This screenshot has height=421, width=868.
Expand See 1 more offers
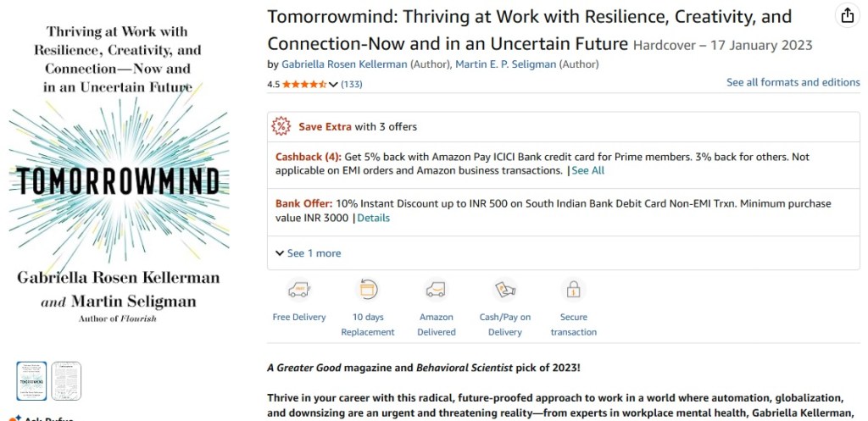pyautogui.click(x=309, y=253)
